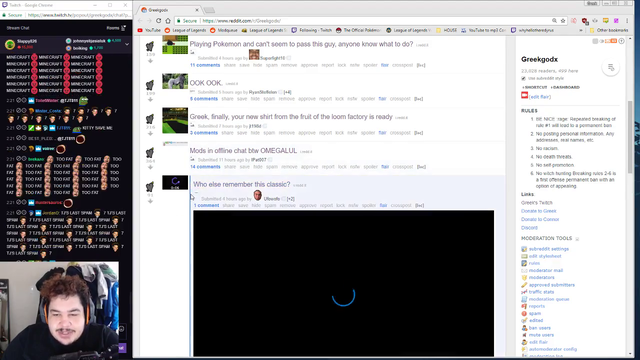
Task: Open the Chrome three-dot menu
Action: click(x=627, y=20)
